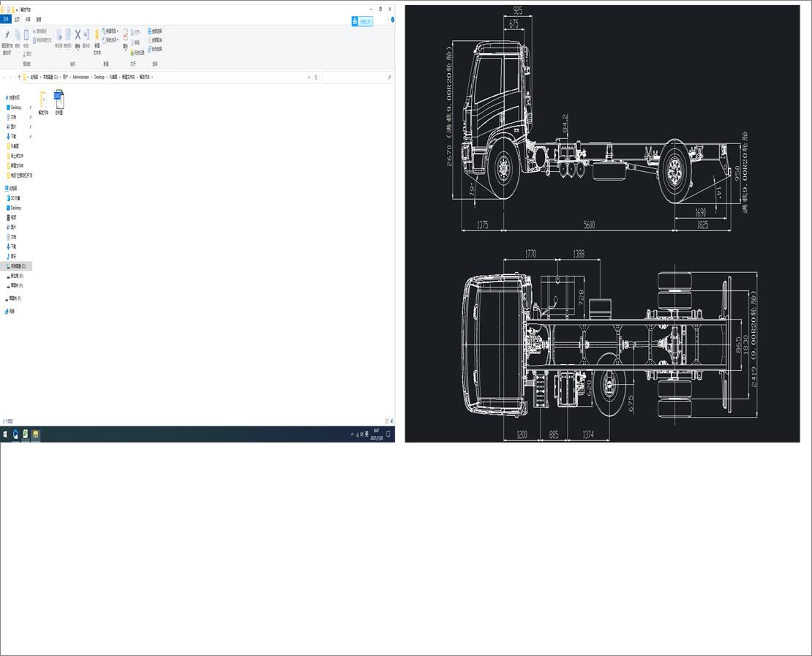Switch to the Home ribbon tab
This screenshot has height=656, width=812.
pos(17,19)
